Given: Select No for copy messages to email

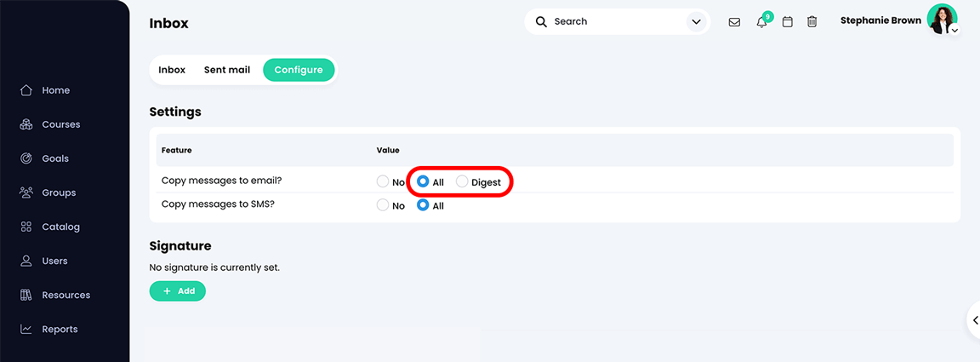Looking at the screenshot, I should coord(383,181).
